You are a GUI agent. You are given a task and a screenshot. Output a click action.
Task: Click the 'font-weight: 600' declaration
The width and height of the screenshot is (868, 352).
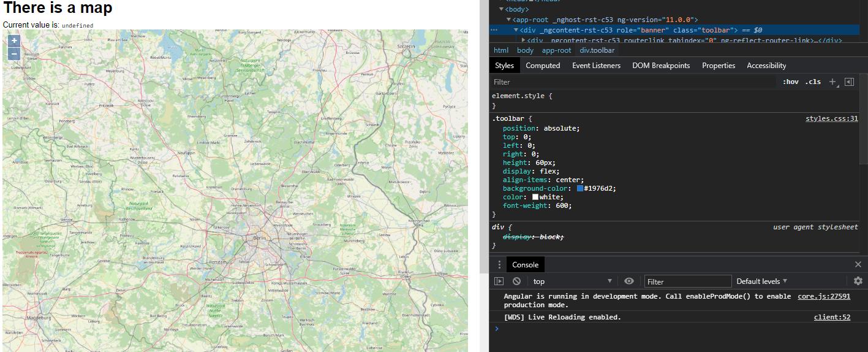pos(537,205)
